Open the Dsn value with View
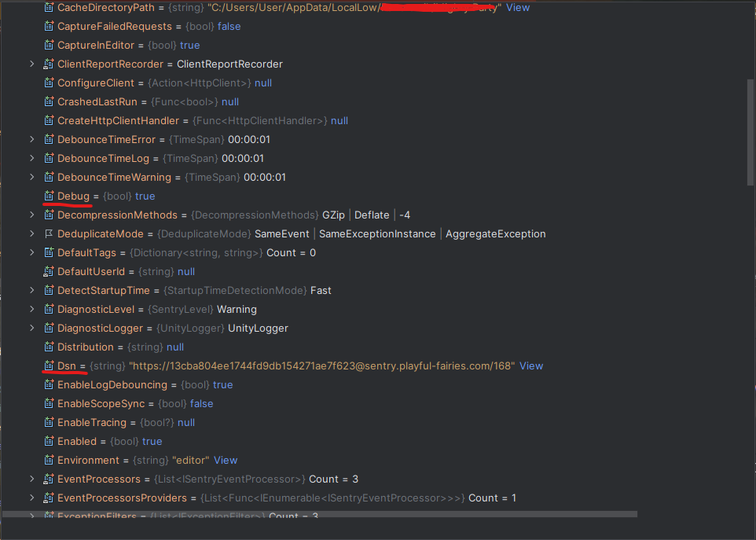Screen dimensions: 756x540 [531, 366]
